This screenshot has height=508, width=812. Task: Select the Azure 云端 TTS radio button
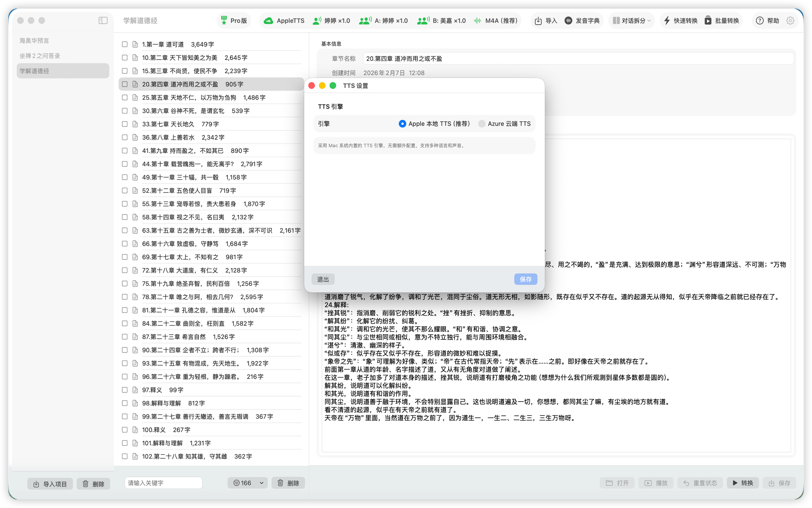click(482, 124)
